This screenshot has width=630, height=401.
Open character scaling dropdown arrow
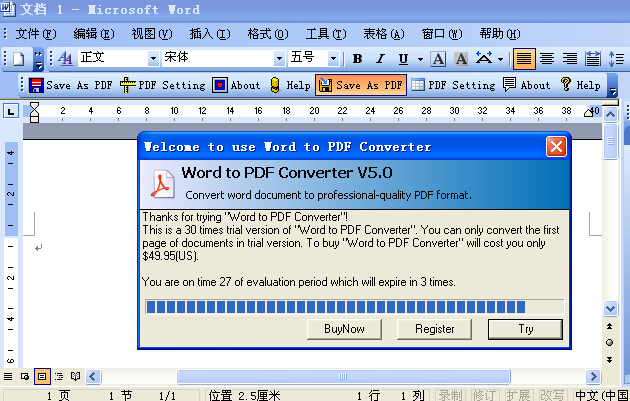click(500, 59)
